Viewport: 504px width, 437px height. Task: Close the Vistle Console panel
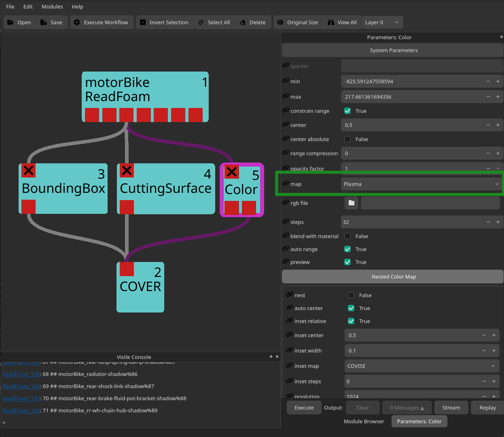click(277, 357)
